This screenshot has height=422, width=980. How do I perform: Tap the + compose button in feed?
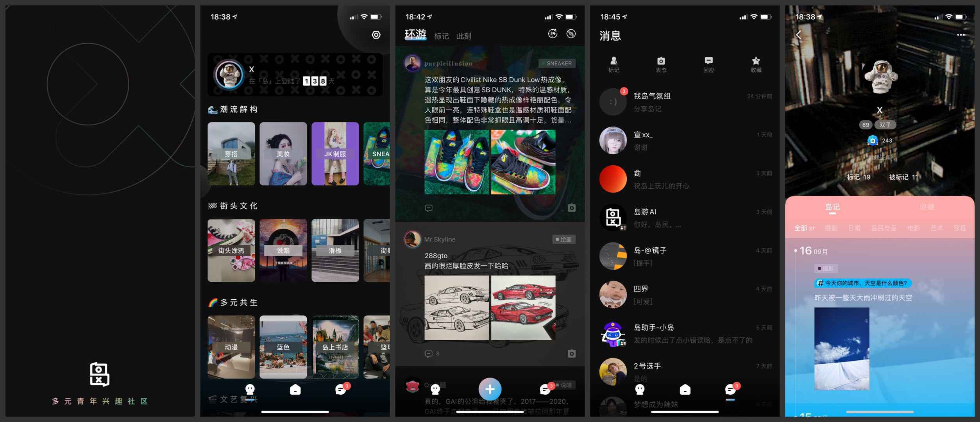(x=489, y=389)
